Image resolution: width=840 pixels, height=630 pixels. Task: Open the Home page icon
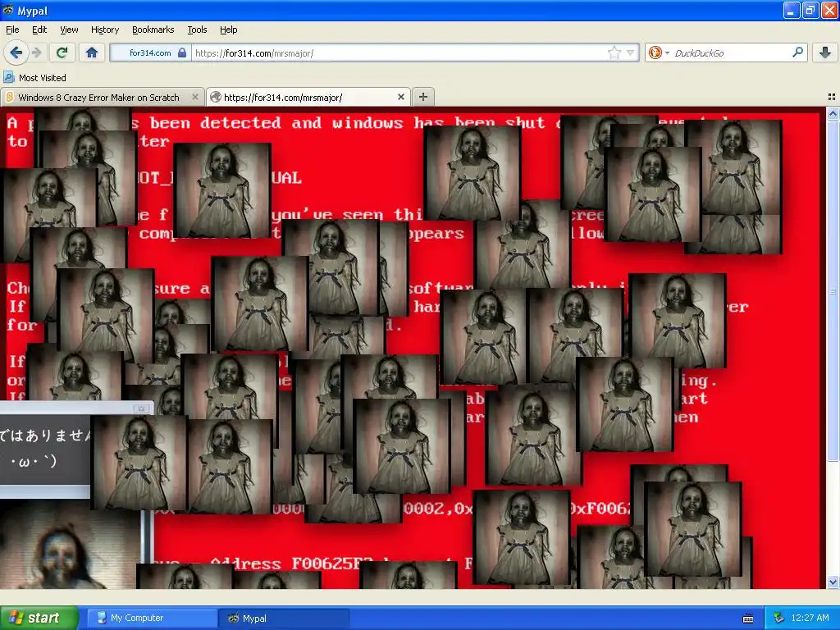[x=92, y=52]
